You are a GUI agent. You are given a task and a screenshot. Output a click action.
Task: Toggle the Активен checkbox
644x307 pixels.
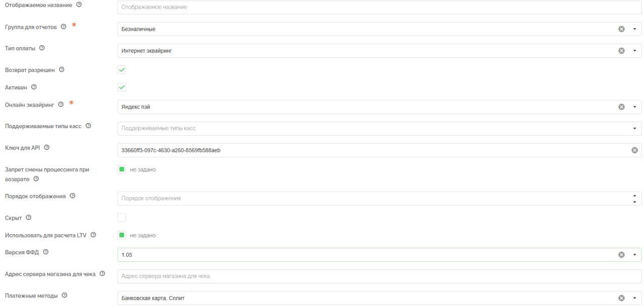(122, 87)
